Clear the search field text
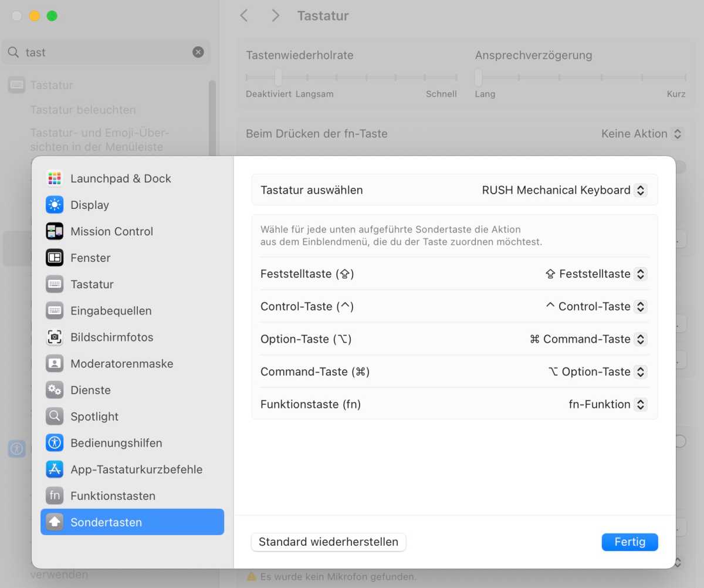This screenshot has width=704, height=588. click(x=198, y=52)
